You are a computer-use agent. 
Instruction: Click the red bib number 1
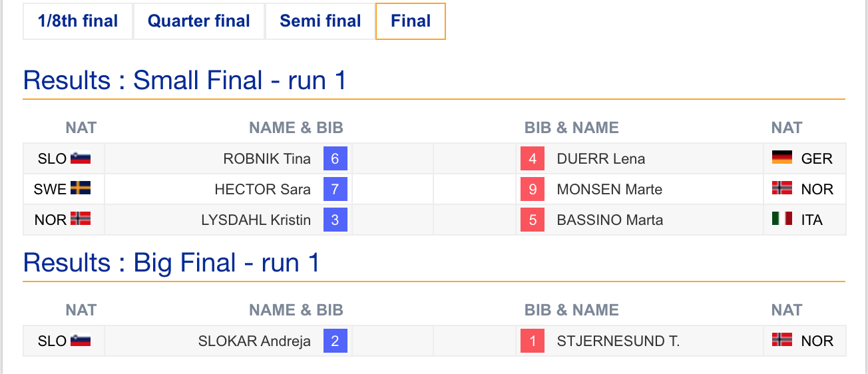click(x=533, y=341)
